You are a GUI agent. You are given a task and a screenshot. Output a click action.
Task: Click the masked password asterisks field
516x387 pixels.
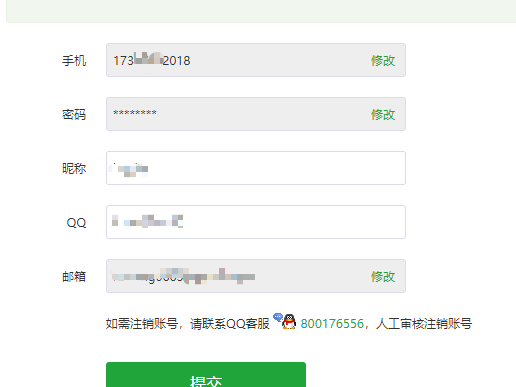click(256, 114)
